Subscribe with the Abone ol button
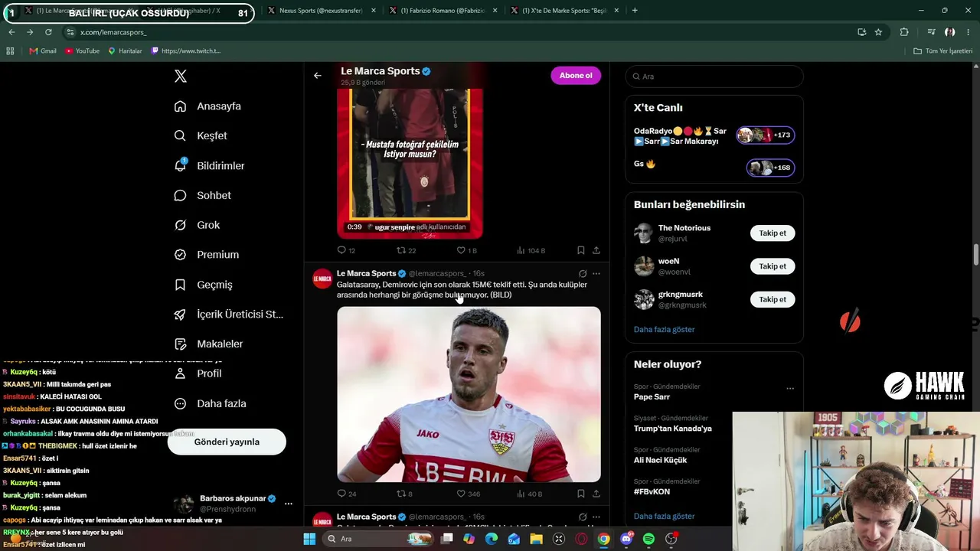Viewport: 980px width, 551px height. pyautogui.click(x=576, y=76)
